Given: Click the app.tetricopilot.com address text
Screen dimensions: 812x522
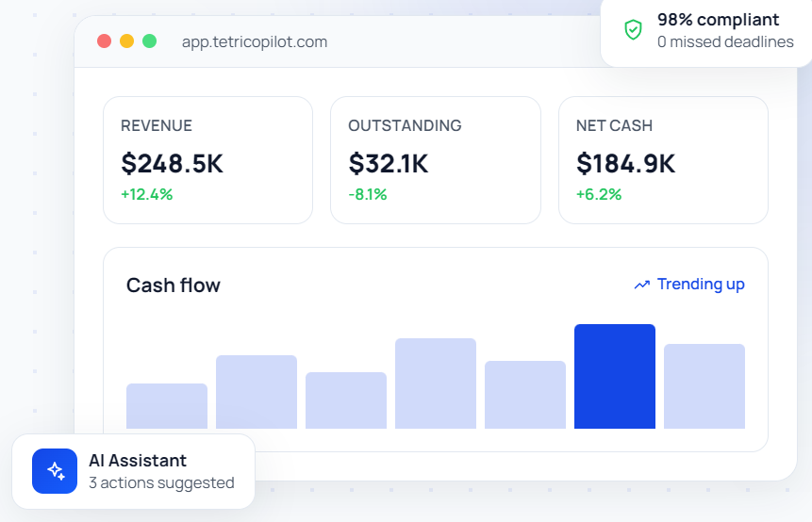Looking at the screenshot, I should 255,41.
